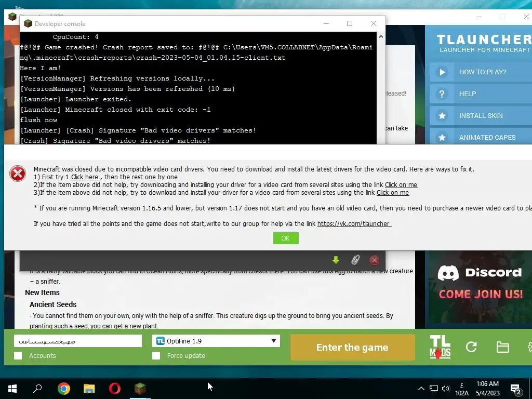This screenshot has height=399, width=532.
Task: Click the console scrollbar up arrow
Action: point(381,36)
